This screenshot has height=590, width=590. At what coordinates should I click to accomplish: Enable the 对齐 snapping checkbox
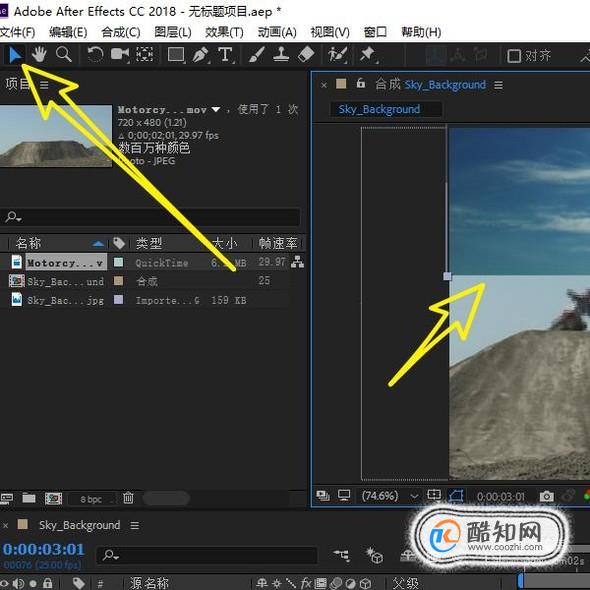click(x=514, y=56)
